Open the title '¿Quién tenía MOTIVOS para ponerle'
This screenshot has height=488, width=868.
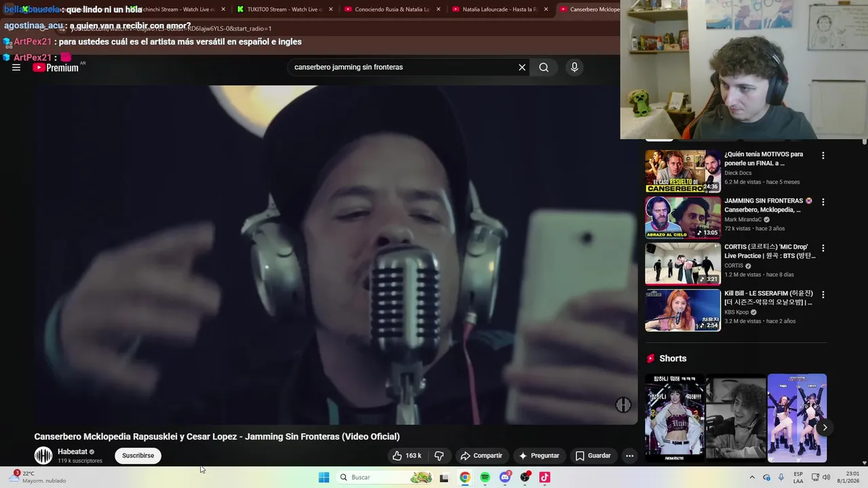pyautogui.click(x=764, y=159)
